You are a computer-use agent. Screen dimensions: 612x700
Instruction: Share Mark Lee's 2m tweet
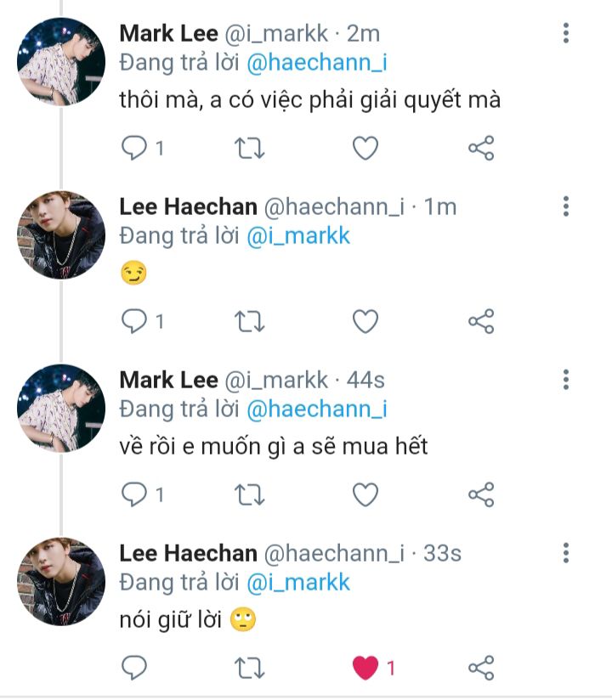click(481, 149)
